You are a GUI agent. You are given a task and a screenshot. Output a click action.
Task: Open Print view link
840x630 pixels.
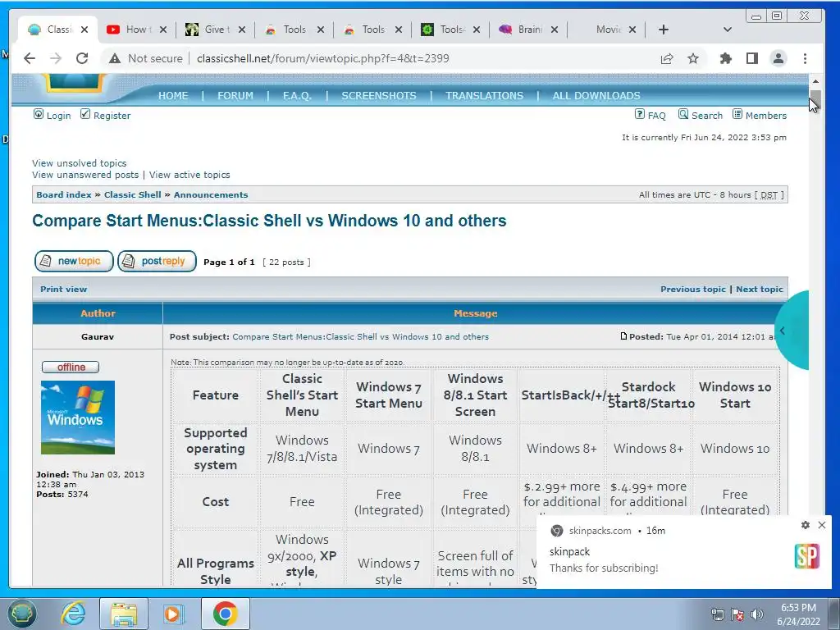(63, 290)
